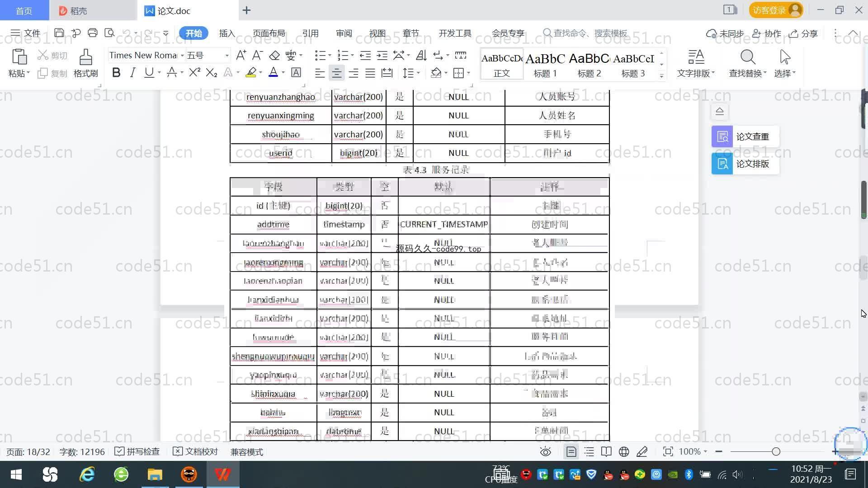Toggle fullscreen view in status bar
Screen dimensions: 868x488
[668, 452]
